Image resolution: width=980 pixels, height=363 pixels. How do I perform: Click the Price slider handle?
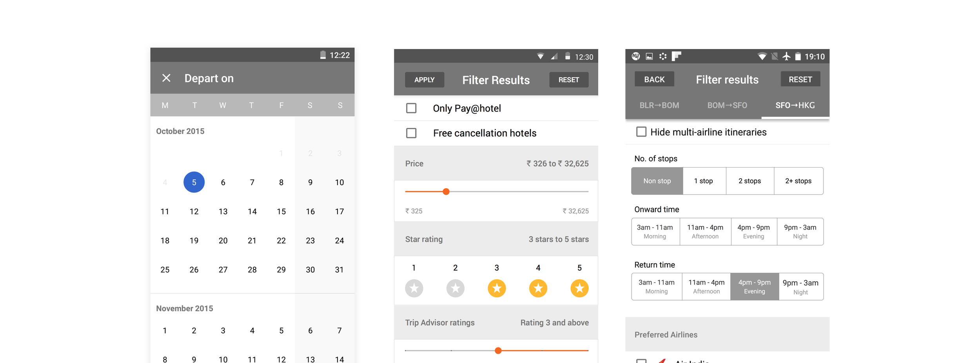click(446, 192)
